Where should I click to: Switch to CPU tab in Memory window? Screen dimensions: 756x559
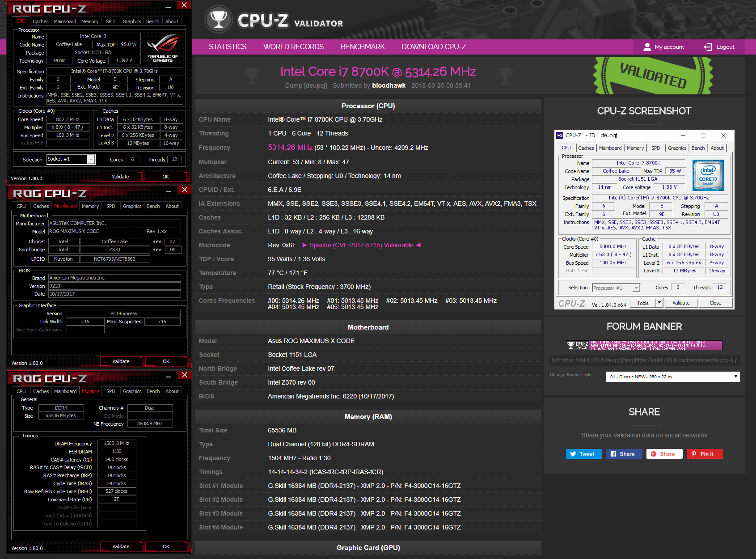pos(21,391)
